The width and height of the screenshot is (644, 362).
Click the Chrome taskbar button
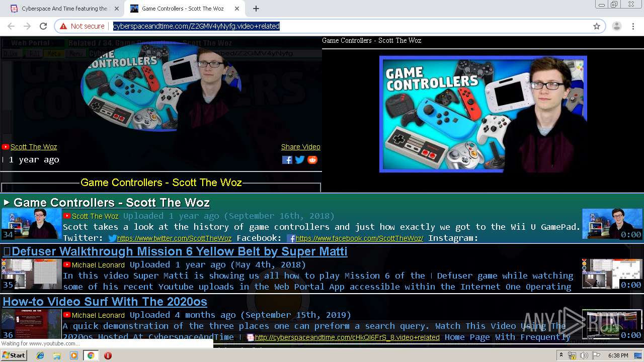click(x=91, y=355)
